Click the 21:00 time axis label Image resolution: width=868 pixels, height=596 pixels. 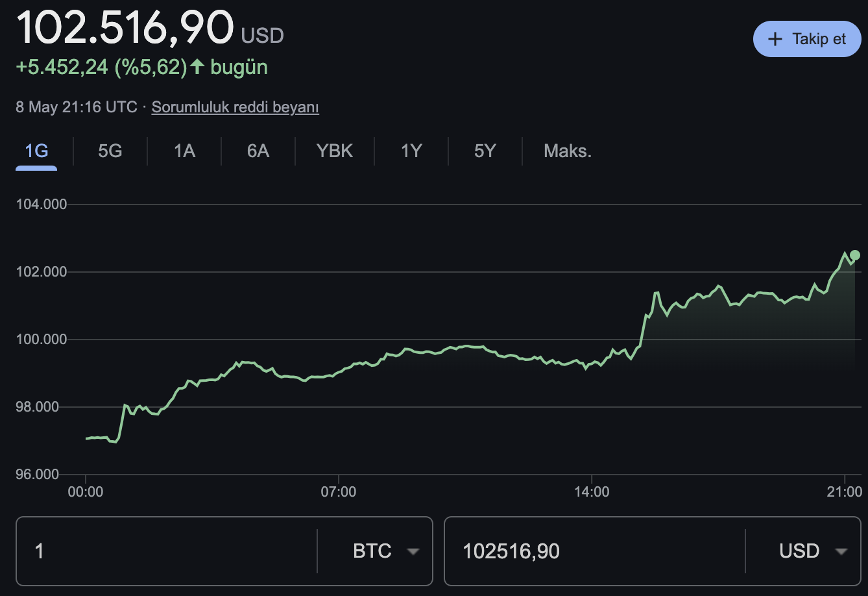click(845, 492)
